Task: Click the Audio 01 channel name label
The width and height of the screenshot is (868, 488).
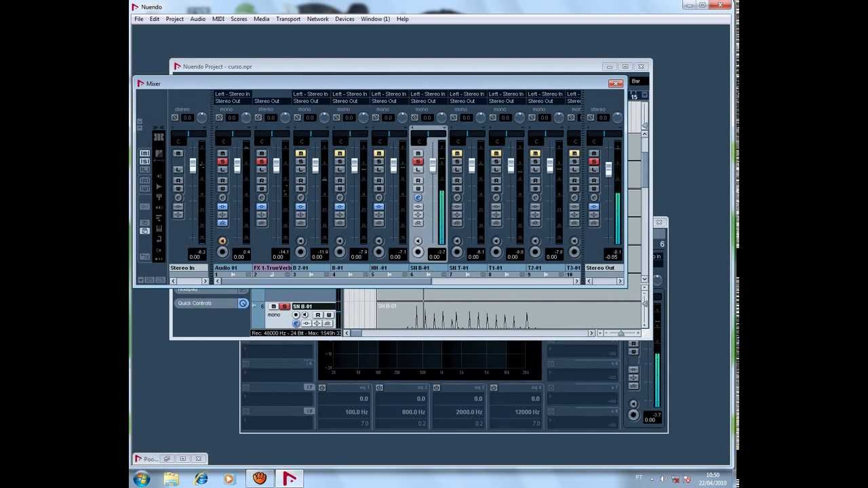Action: 233,268
